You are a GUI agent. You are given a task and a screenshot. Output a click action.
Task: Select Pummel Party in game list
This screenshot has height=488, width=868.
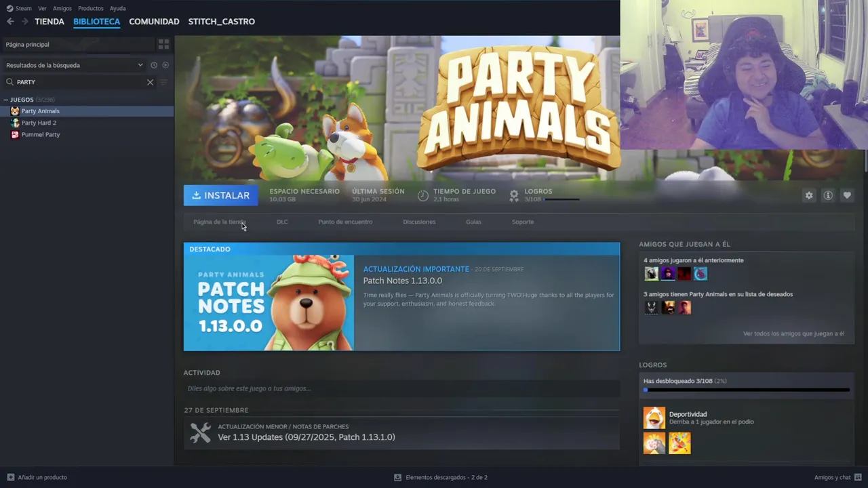[87, 134]
